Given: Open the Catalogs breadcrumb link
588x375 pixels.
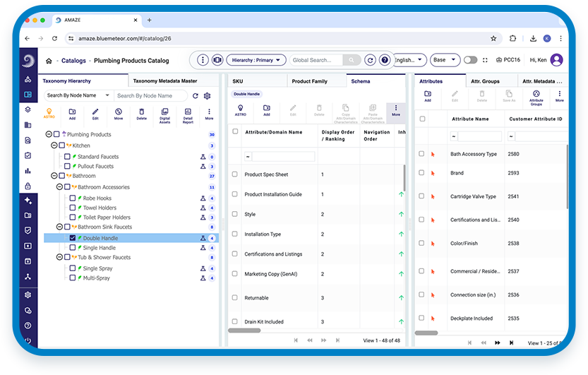Looking at the screenshot, I should (x=73, y=61).
